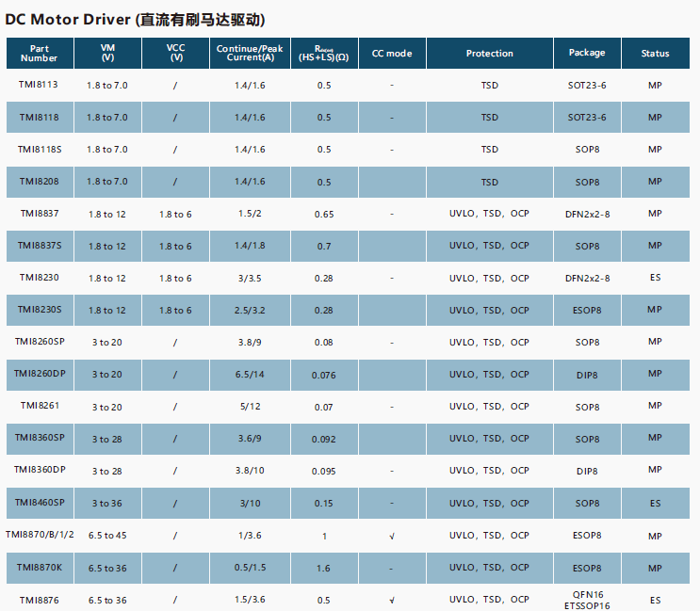The height and width of the screenshot is (611, 700).
Task: Select part number TMI8870K
Action: coord(40,568)
